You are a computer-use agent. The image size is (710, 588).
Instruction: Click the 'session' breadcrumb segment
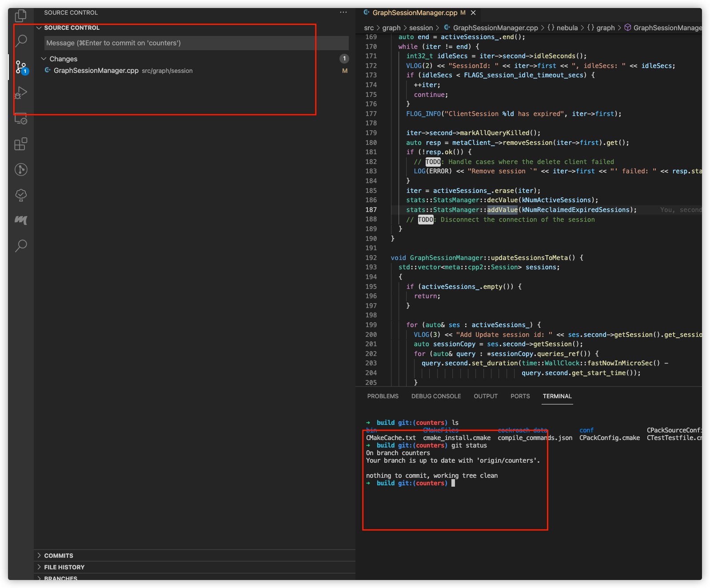point(421,28)
